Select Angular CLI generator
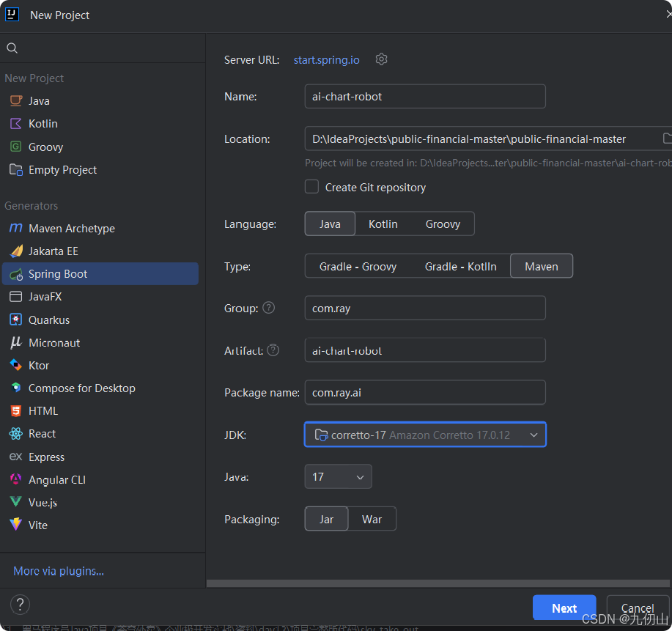The height and width of the screenshot is (631, 672). coord(100,479)
